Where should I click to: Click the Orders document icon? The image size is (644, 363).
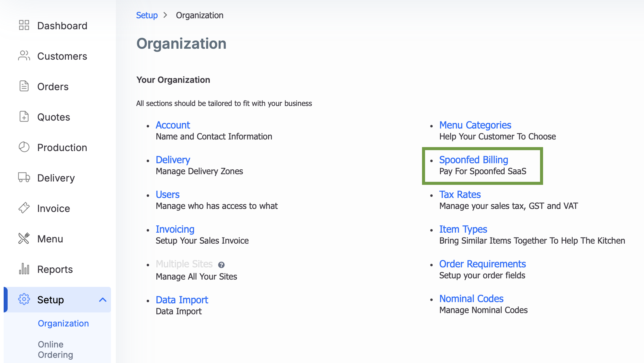tap(24, 86)
